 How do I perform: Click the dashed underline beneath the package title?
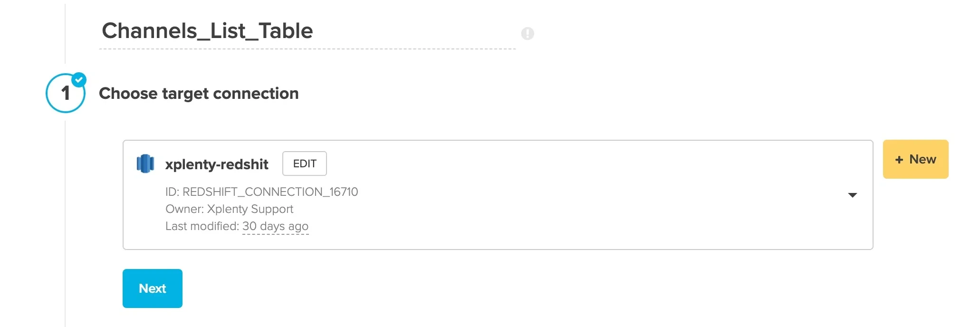(307, 48)
